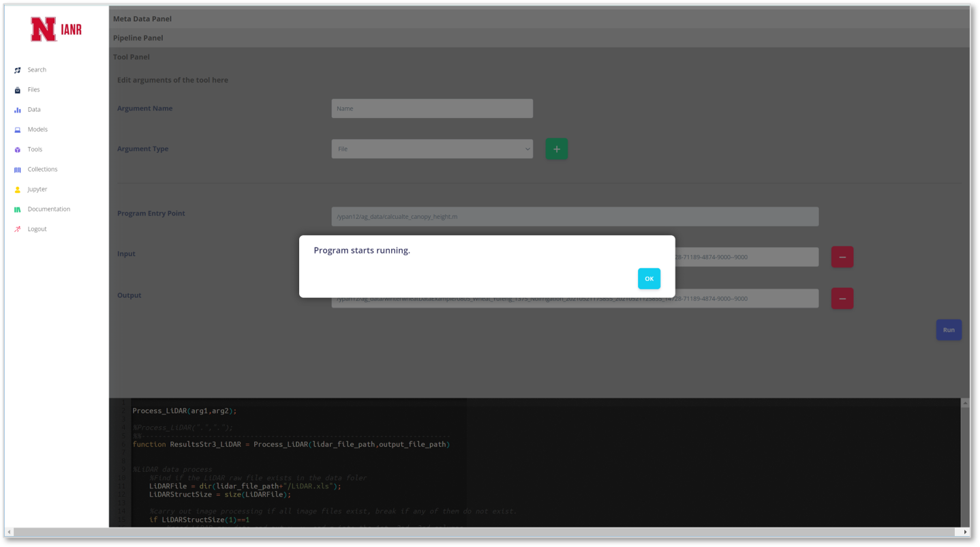Focus the Argument Name input field
The image size is (980, 547).
coord(432,108)
